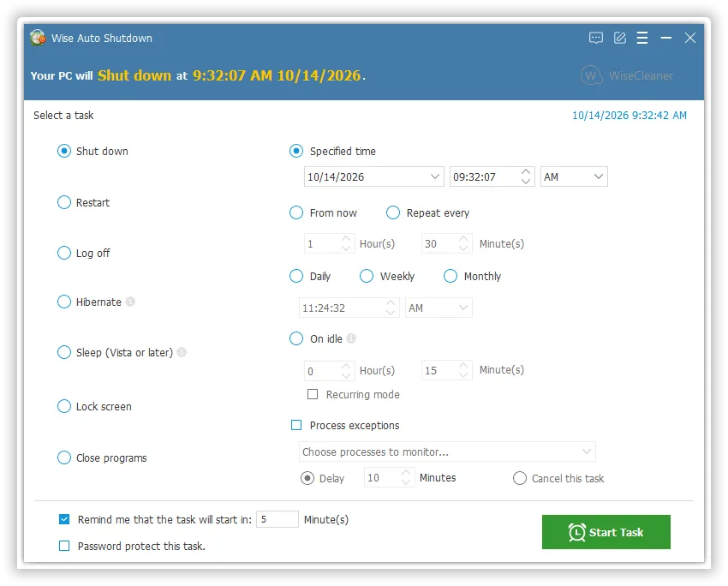Click the info icon next to Sleep
728x586 pixels.
(x=182, y=352)
